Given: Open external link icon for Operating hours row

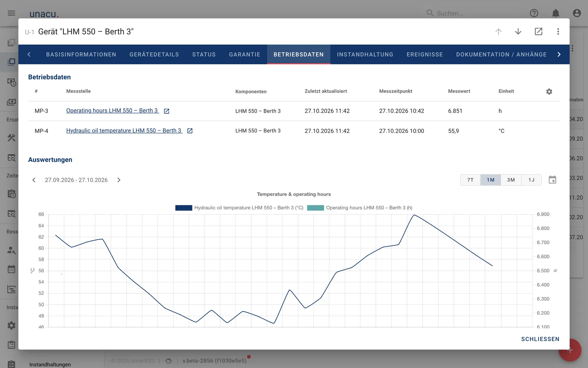Looking at the screenshot, I should point(166,111).
